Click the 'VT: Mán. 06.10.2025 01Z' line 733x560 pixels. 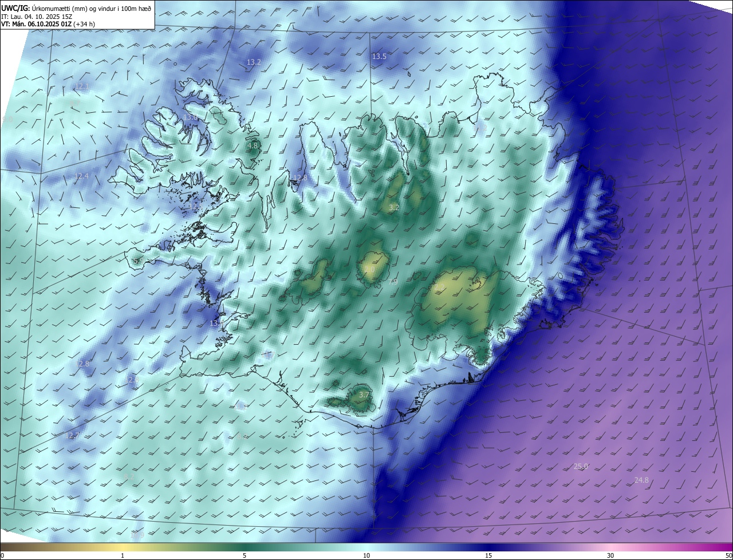point(37,24)
